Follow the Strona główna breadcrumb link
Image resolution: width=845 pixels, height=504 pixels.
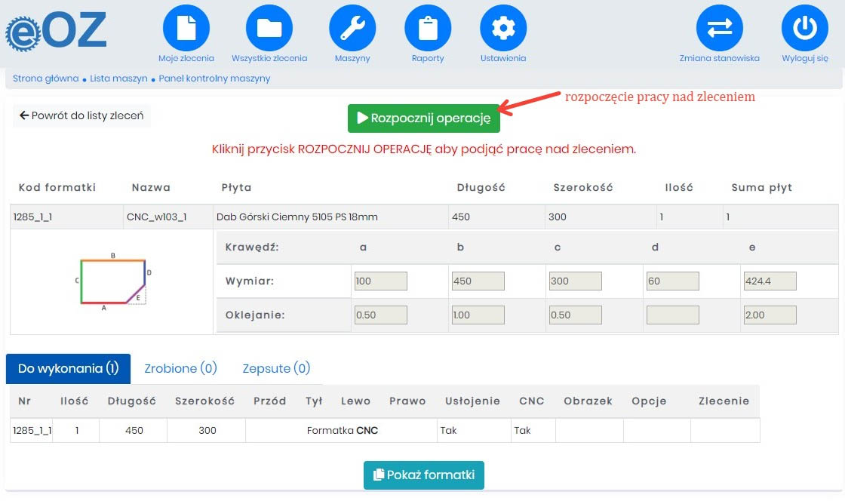tap(45, 78)
